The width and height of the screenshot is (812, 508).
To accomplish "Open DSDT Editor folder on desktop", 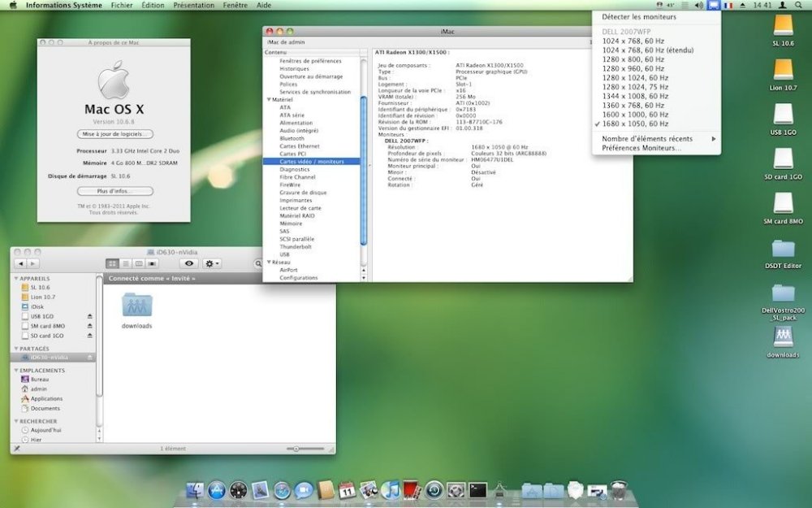I will click(x=783, y=250).
